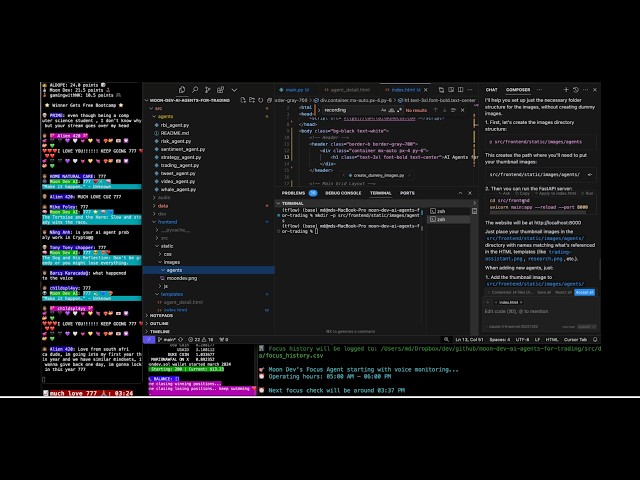This screenshot has height=480, width=640.
Task: Expand the css folder
Action: 167,254
